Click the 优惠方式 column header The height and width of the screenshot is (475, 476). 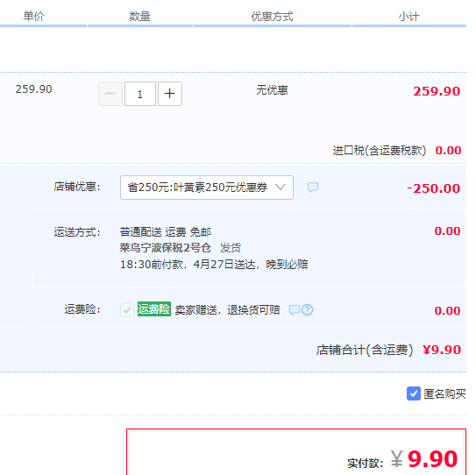click(x=272, y=17)
